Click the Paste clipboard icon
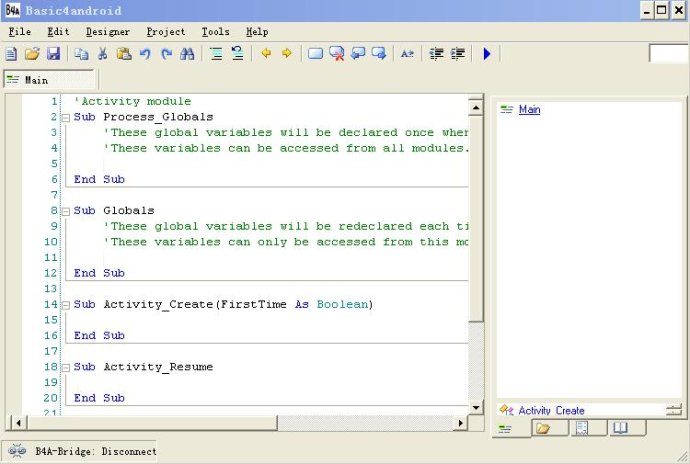 click(123, 54)
